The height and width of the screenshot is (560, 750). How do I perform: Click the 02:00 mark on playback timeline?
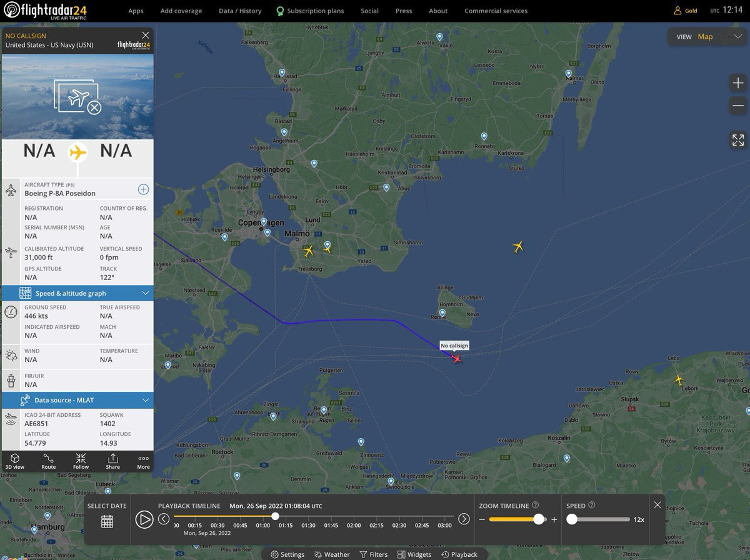[354, 526]
